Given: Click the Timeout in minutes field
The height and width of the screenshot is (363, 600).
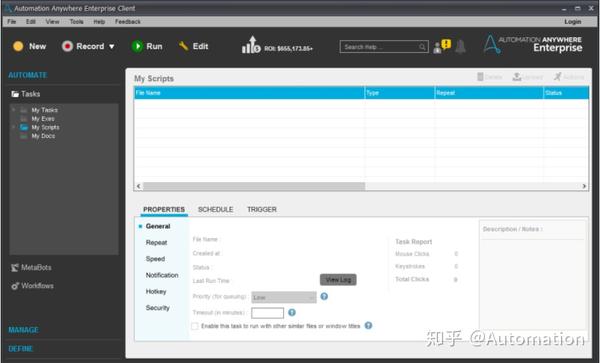Looking at the screenshot, I should click(x=267, y=313).
